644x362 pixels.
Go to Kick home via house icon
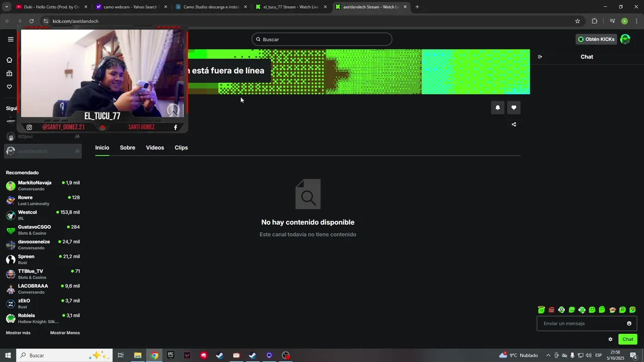click(9, 60)
